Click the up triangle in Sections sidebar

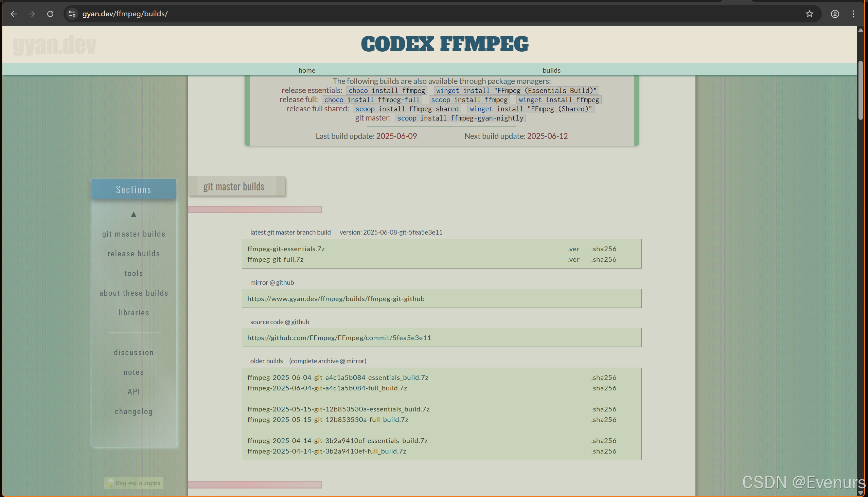click(134, 214)
